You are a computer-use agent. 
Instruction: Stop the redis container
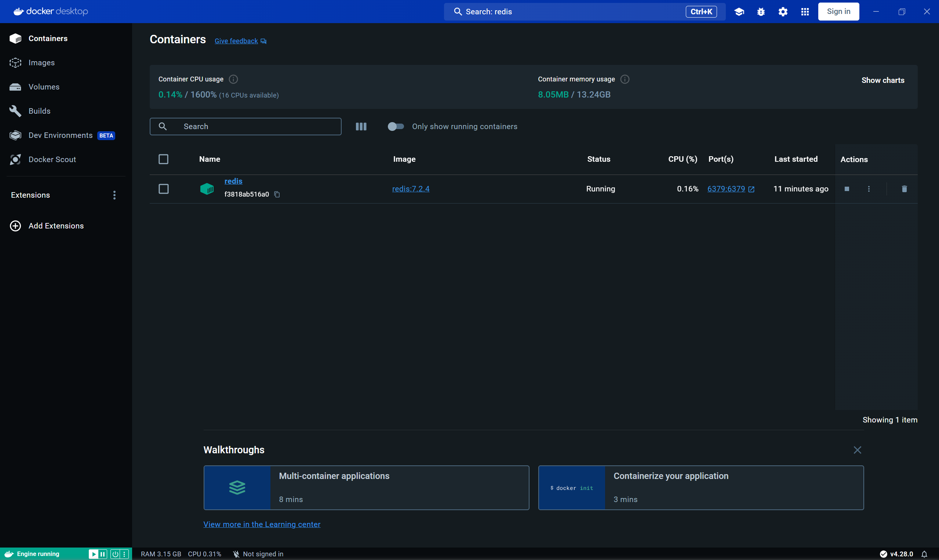[847, 189]
